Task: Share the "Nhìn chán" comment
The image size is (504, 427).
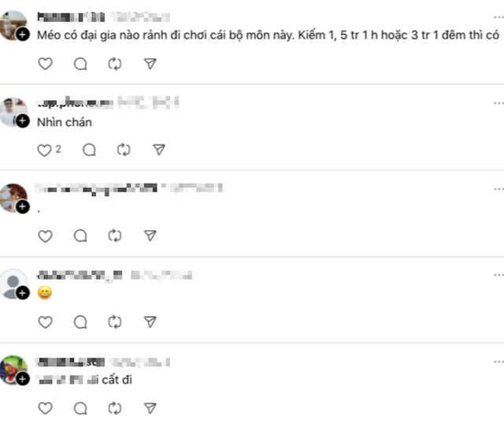Action: click(159, 150)
